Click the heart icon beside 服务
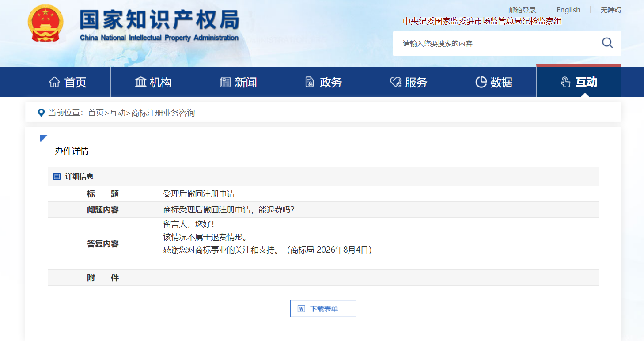 pos(395,82)
